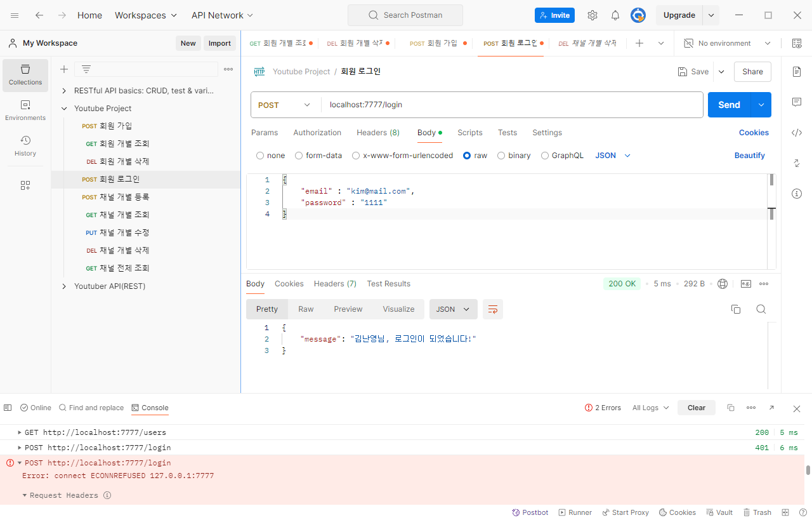Open No environment selector
Image resolution: width=812 pixels, height=520 pixels.
(x=727, y=43)
